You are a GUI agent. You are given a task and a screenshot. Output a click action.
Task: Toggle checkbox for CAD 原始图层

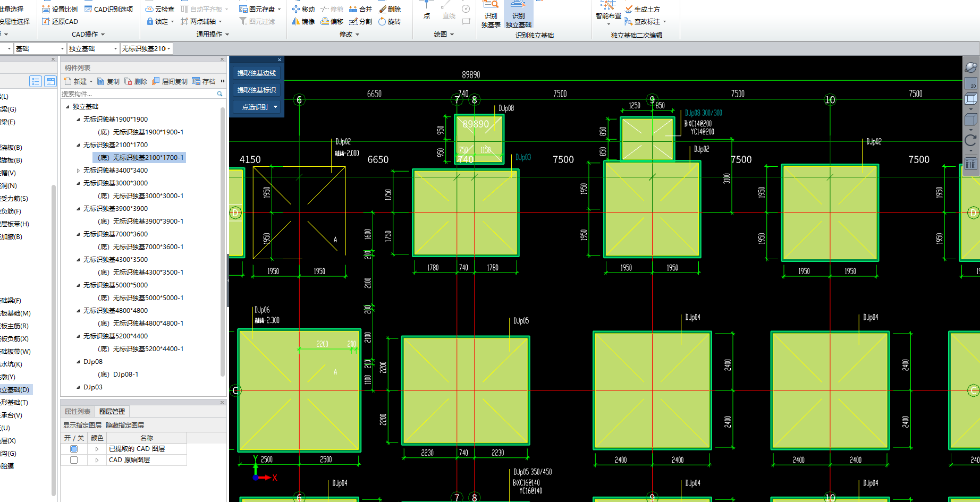[x=74, y=460]
